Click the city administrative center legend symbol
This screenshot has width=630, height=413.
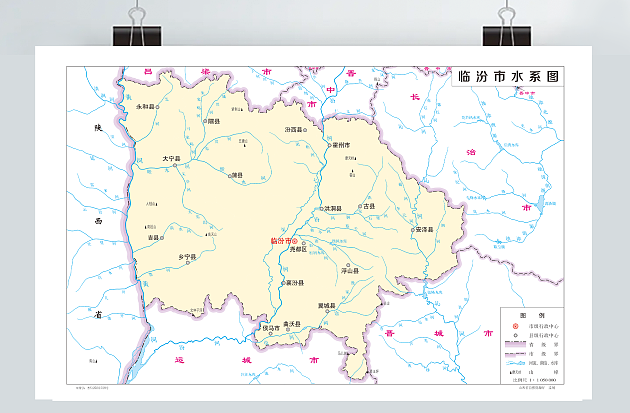(x=515, y=327)
